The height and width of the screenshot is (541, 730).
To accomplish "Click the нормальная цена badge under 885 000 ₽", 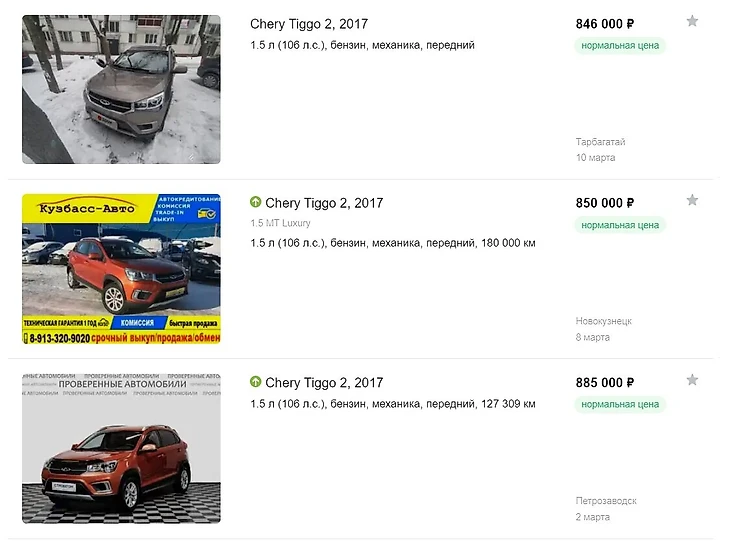I will pyautogui.click(x=620, y=405).
